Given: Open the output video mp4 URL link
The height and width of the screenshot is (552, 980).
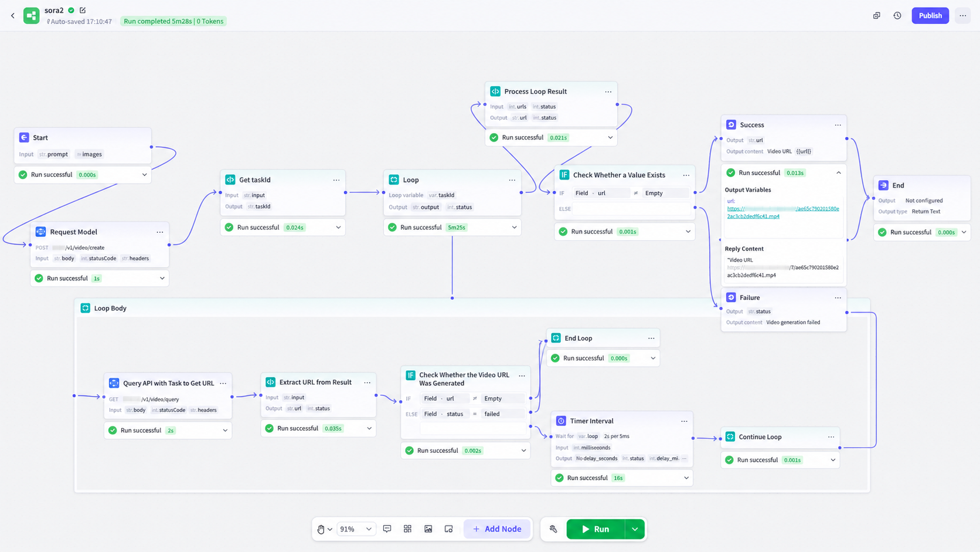Looking at the screenshot, I should [783, 212].
